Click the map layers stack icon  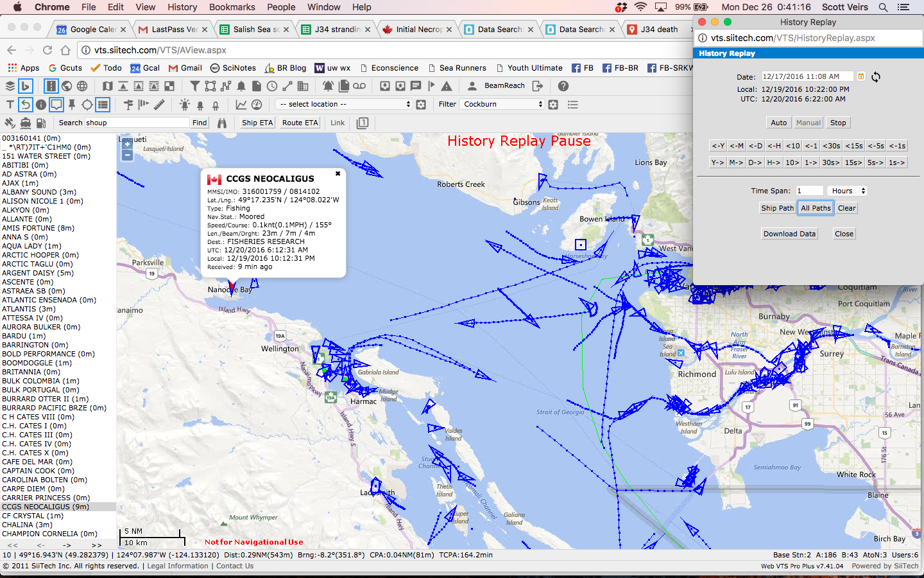pyautogui.click(x=10, y=86)
